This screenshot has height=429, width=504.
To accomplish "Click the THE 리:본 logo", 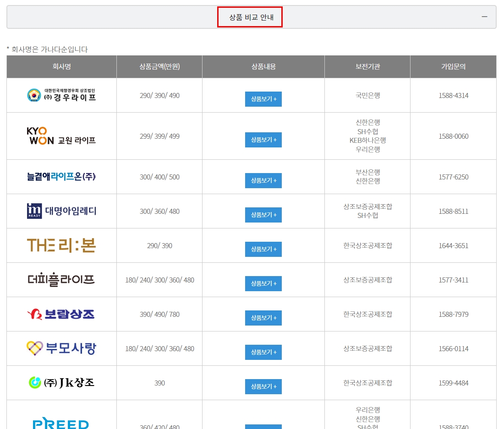I will click(x=61, y=245).
